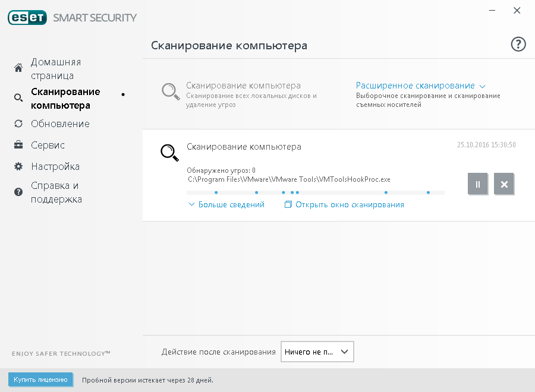Go to the Обновление section
Viewport: 535px width, 392px height.
tap(61, 124)
